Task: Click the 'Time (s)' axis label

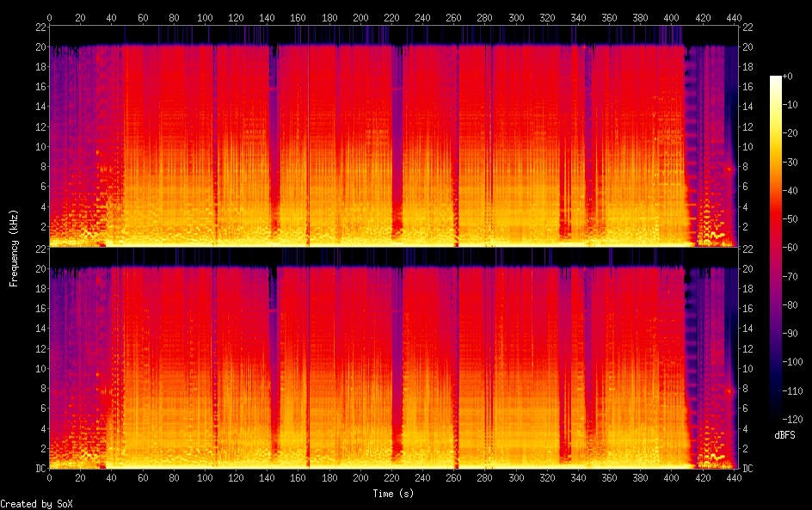Action: click(392, 494)
